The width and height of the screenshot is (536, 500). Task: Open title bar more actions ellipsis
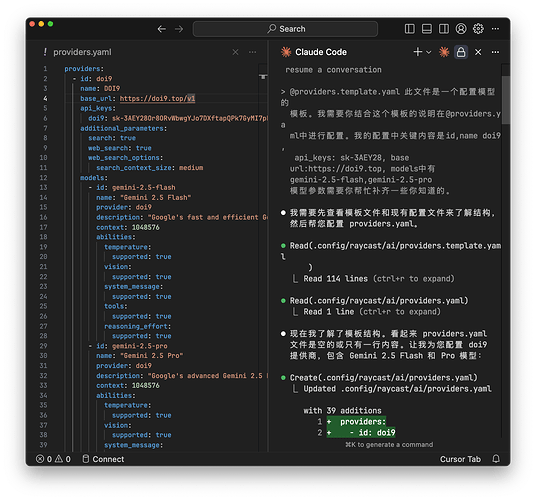(495, 29)
